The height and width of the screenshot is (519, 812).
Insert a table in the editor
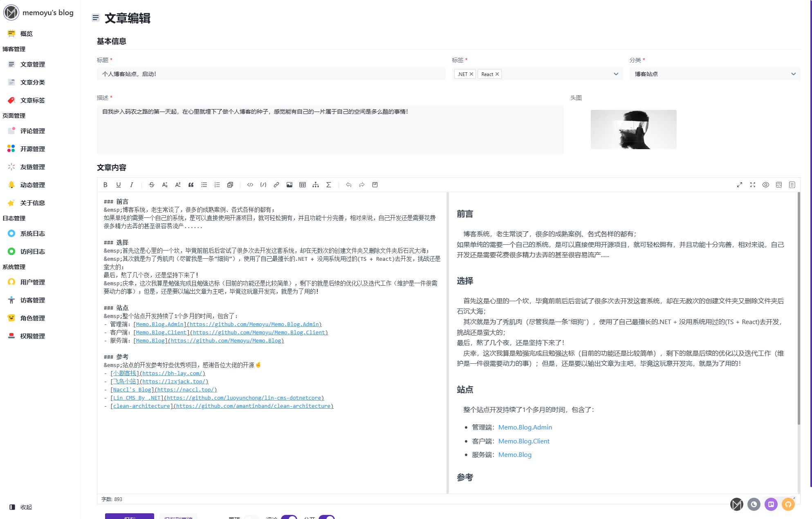pos(303,185)
